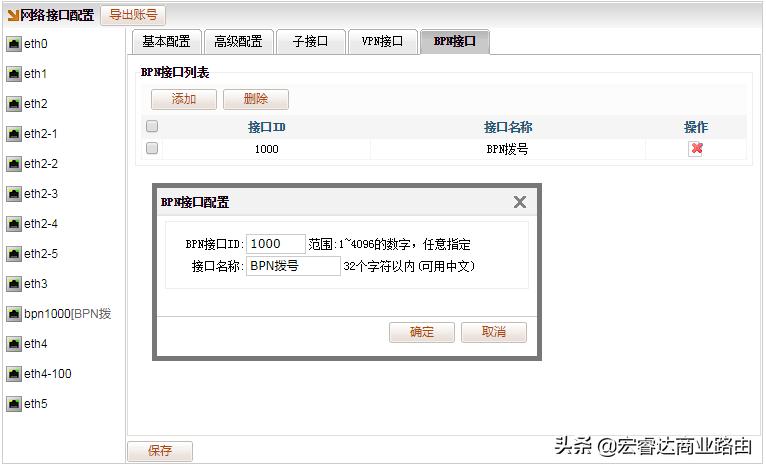Click the 接口ID column header
This screenshot has width=766, height=469.
click(267, 128)
